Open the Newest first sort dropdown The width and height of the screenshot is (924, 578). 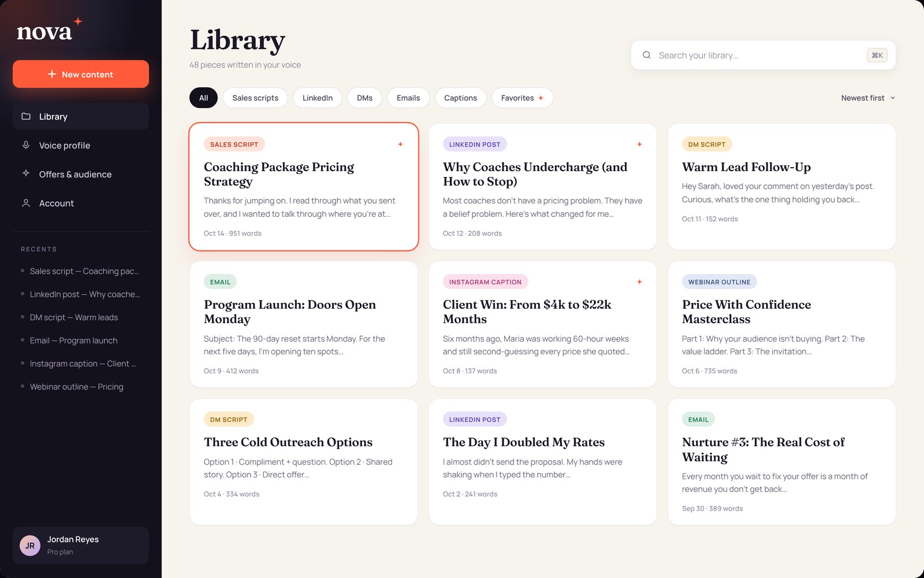click(x=868, y=98)
